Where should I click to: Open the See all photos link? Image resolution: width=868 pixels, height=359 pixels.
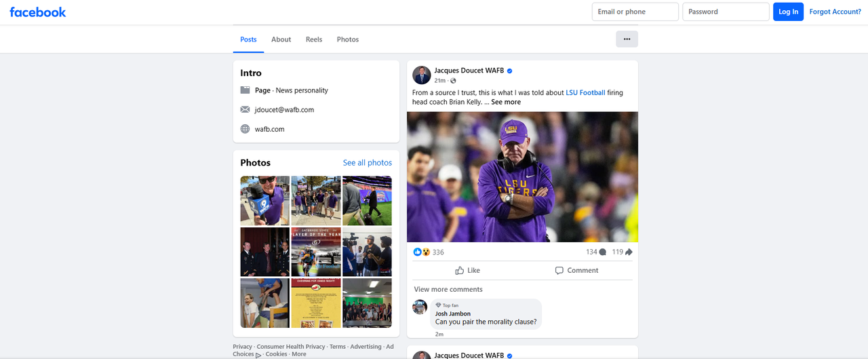coord(368,163)
